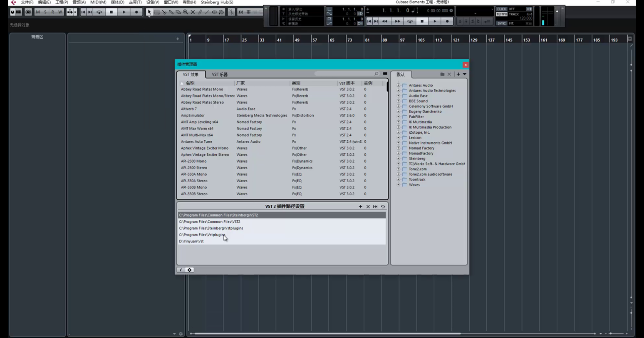Click the main toolbar Stop button
The width and height of the screenshot is (644, 338).
(111, 12)
